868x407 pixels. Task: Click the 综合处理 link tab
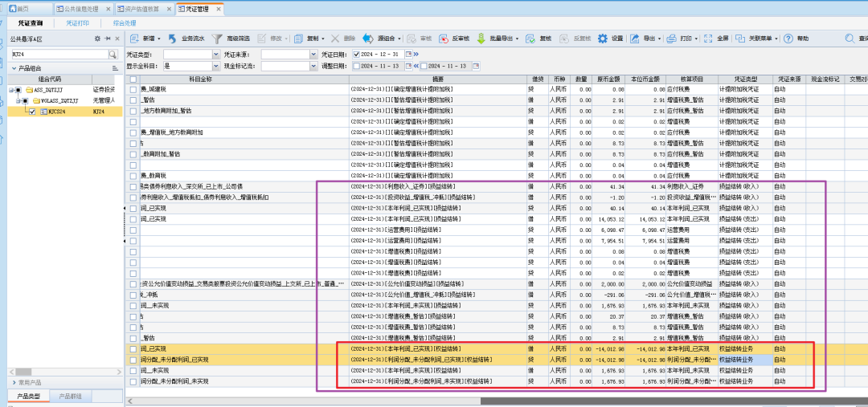(125, 23)
